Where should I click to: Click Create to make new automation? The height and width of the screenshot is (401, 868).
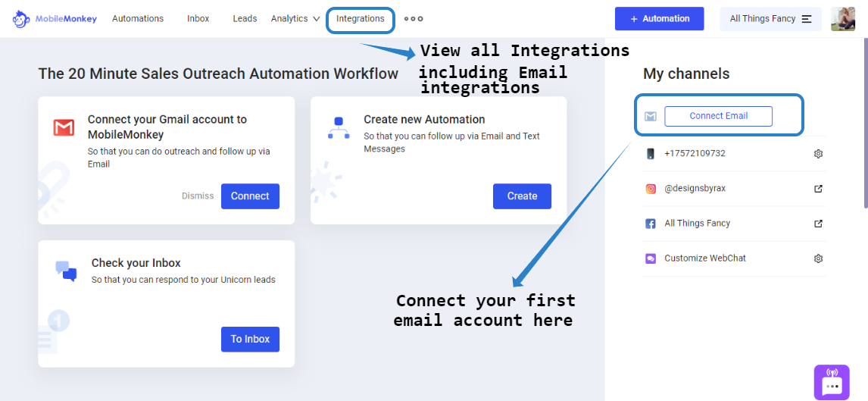point(522,196)
